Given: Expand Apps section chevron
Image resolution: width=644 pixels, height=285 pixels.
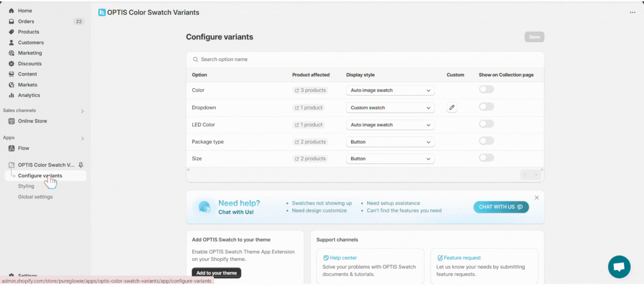Looking at the screenshot, I should click(82, 138).
